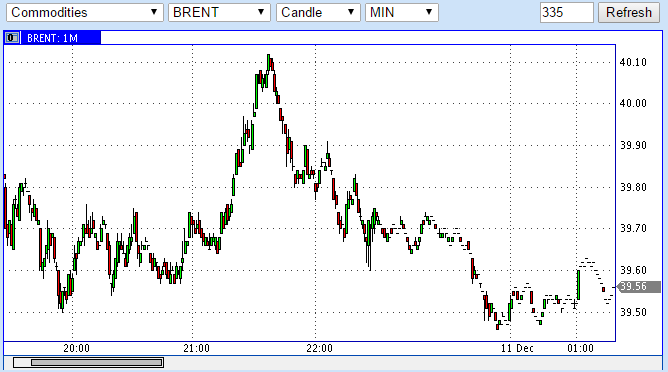Click the 40.10 price axis label

(x=633, y=62)
